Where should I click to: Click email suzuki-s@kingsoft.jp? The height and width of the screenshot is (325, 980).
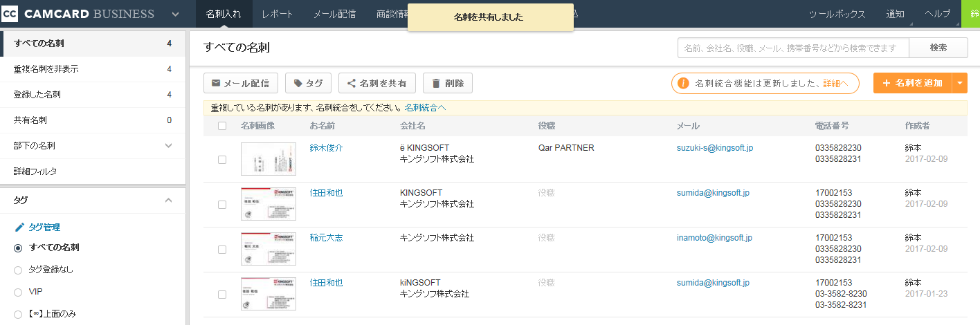tap(715, 148)
